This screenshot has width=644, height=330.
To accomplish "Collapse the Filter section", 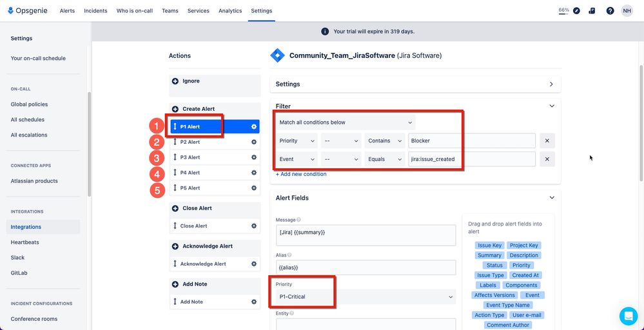I will coord(552,106).
